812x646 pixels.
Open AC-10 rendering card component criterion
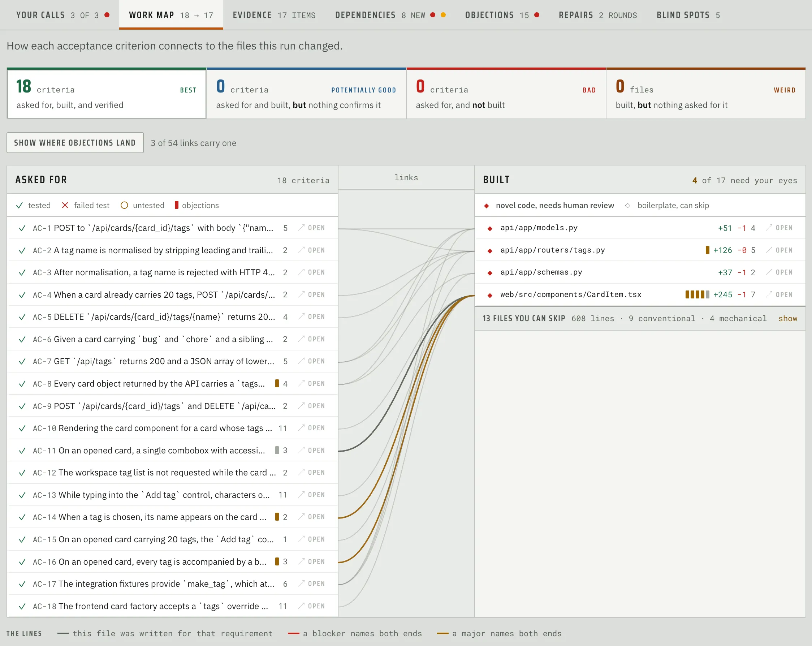coord(311,428)
